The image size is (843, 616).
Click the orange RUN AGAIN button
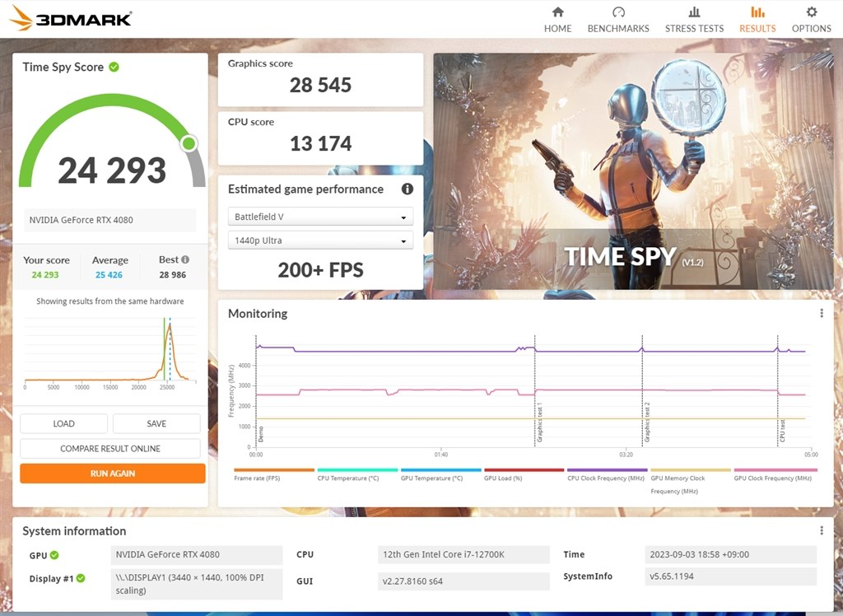click(x=112, y=474)
